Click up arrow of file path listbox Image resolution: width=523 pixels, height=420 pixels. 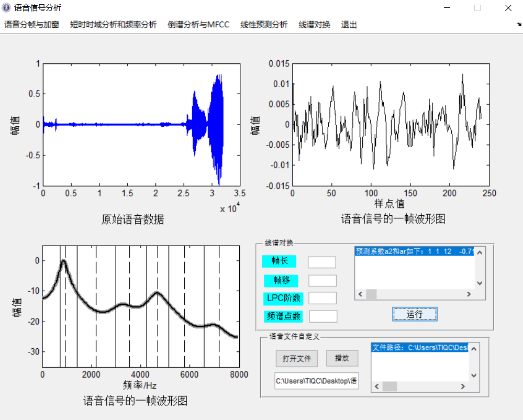click(474, 349)
